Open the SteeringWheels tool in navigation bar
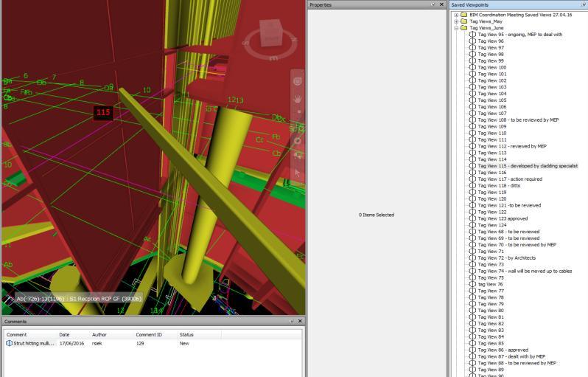Screen dimensions: 588x377 pyautogui.click(x=298, y=81)
